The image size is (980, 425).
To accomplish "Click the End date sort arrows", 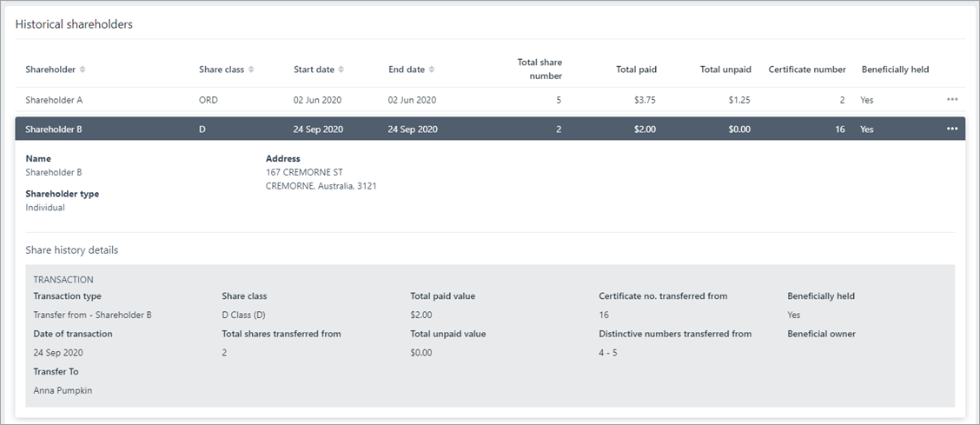I will click(x=432, y=70).
